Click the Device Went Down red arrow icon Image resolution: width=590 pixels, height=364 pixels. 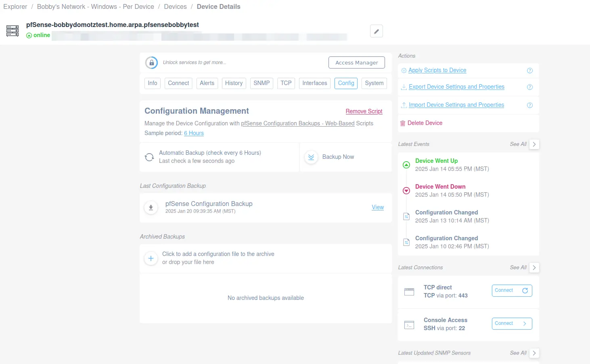[x=406, y=191]
